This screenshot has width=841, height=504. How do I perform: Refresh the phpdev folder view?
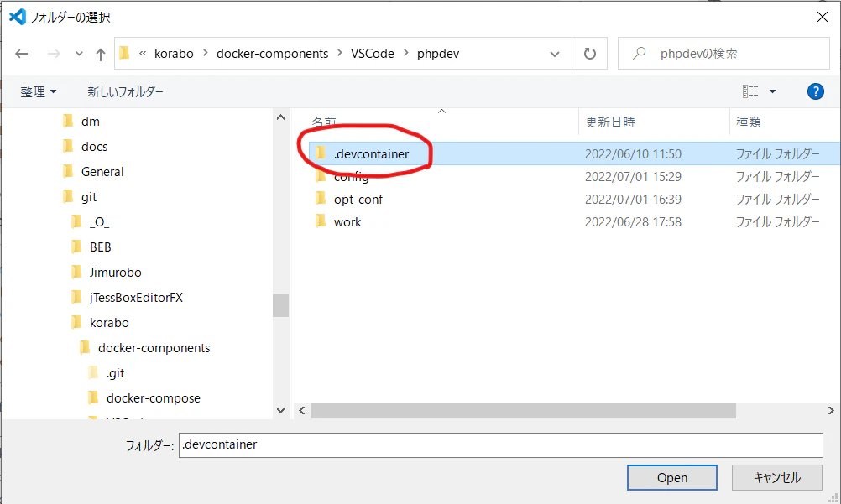click(589, 54)
